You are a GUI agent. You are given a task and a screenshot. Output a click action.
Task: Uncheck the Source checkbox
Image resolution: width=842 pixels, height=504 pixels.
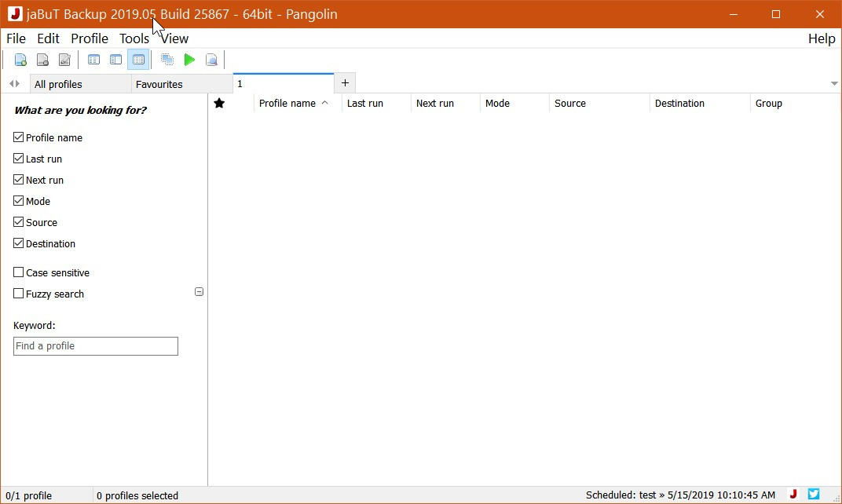click(18, 222)
